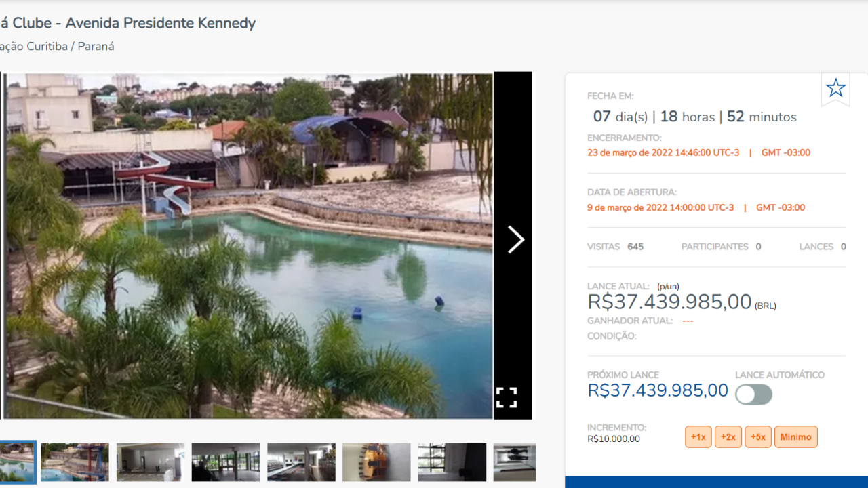Click the main pool photo
Image resolution: width=868 pixels, height=488 pixels.
(x=248, y=245)
